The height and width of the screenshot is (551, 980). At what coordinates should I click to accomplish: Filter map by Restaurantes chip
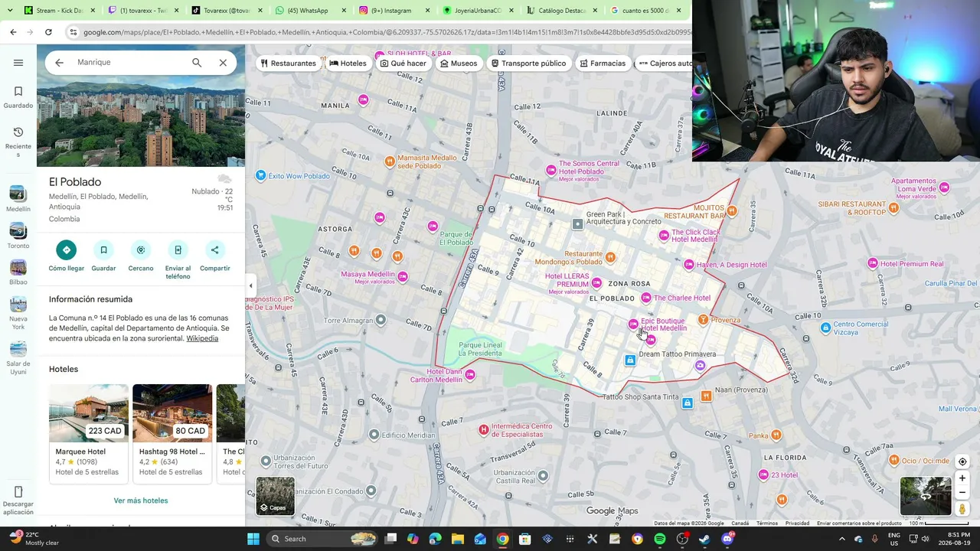pos(289,64)
